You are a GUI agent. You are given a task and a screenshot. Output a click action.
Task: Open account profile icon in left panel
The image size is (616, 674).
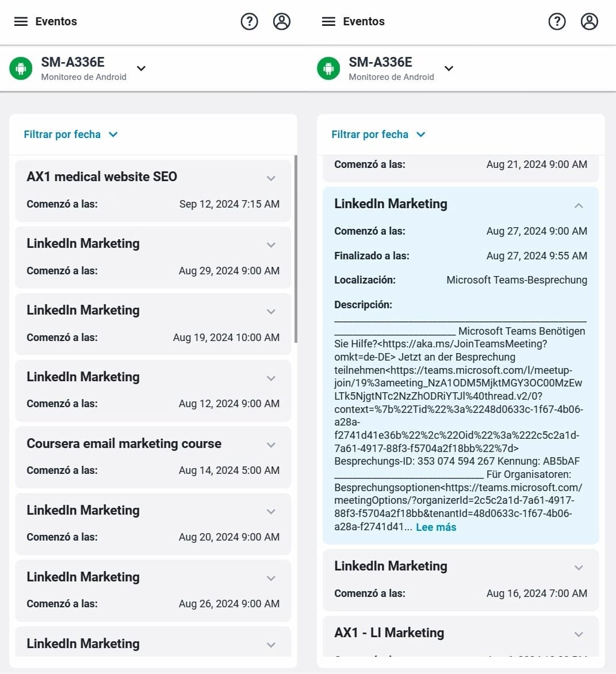[x=282, y=21]
